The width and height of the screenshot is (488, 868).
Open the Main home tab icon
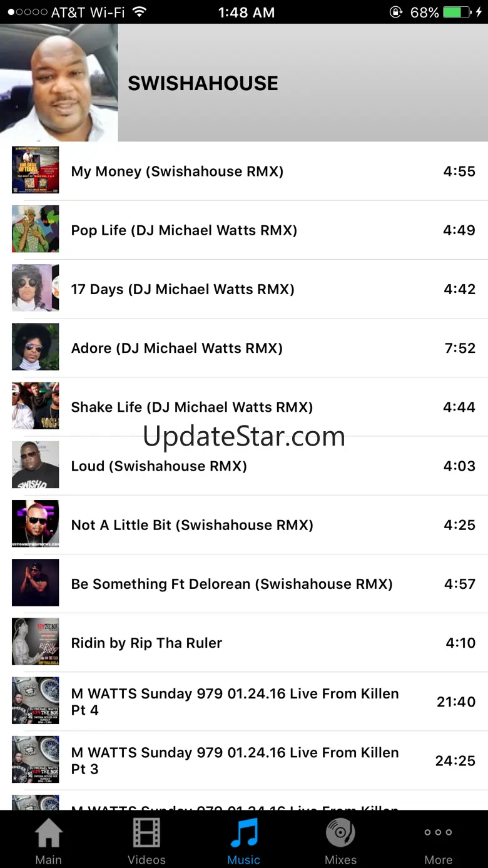(49, 839)
